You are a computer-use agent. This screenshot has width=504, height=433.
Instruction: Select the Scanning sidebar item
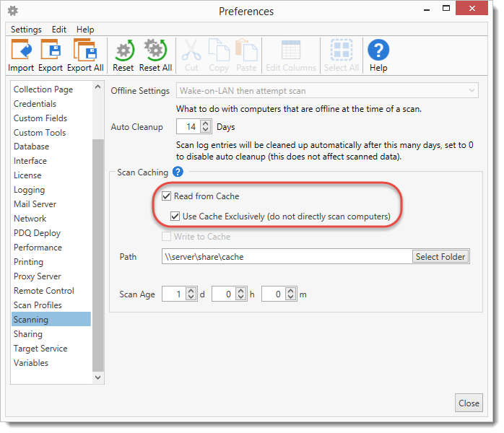[51, 319]
